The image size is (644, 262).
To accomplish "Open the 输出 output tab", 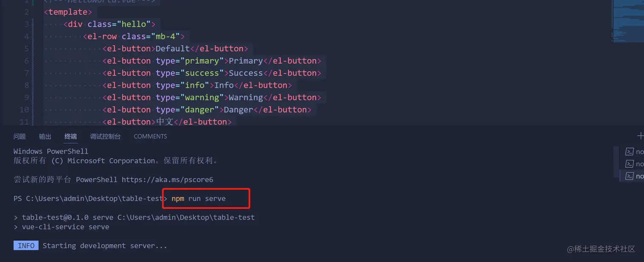I will [x=45, y=137].
